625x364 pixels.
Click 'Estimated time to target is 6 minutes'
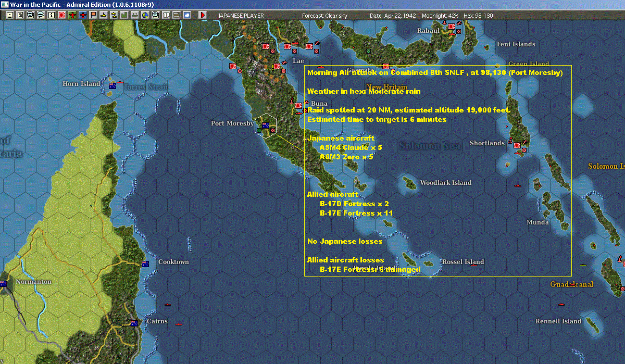[377, 119]
